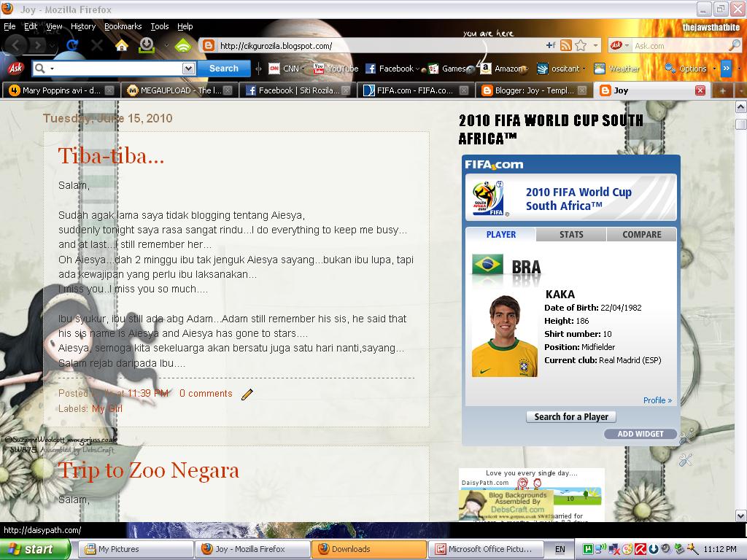Select the COMPARE tab in FIFA widget
This screenshot has width=747, height=560.
coord(641,234)
